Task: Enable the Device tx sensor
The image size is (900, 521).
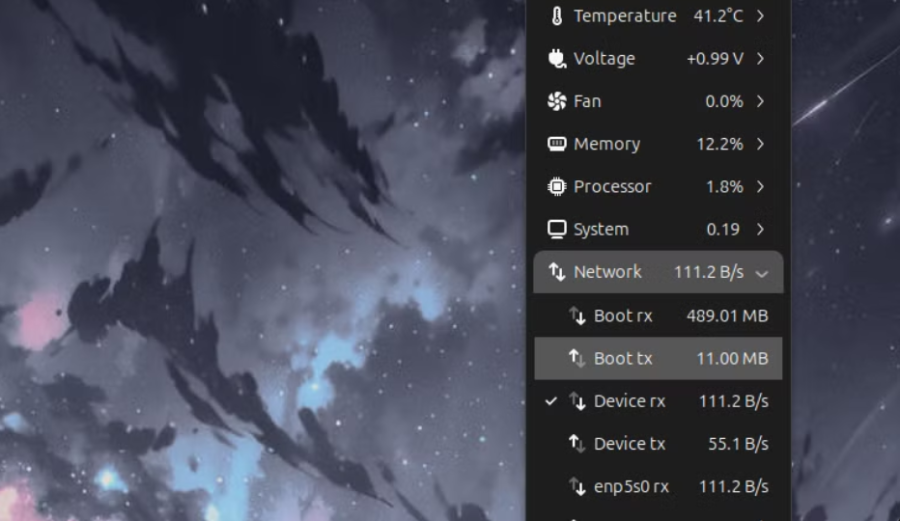Action: coord(630,444)
